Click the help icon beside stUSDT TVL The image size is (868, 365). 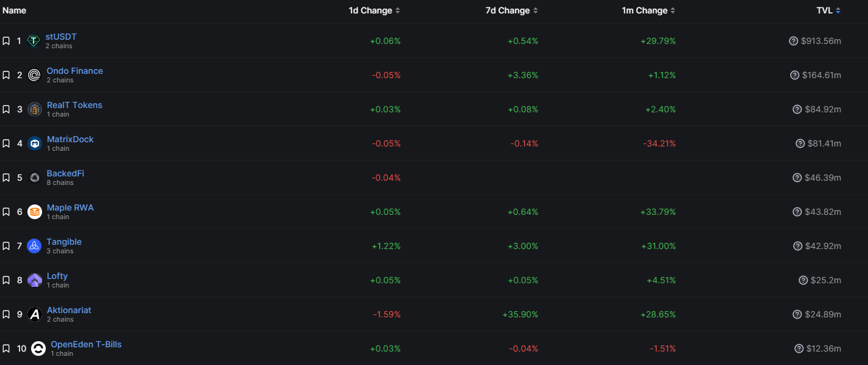point(794,41)
